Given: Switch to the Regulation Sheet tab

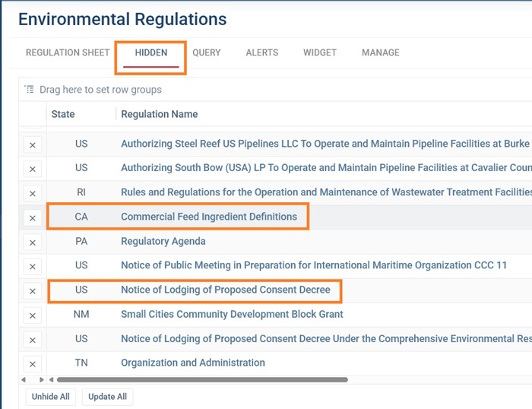Looking at the screenshot, I should point(68,52).
